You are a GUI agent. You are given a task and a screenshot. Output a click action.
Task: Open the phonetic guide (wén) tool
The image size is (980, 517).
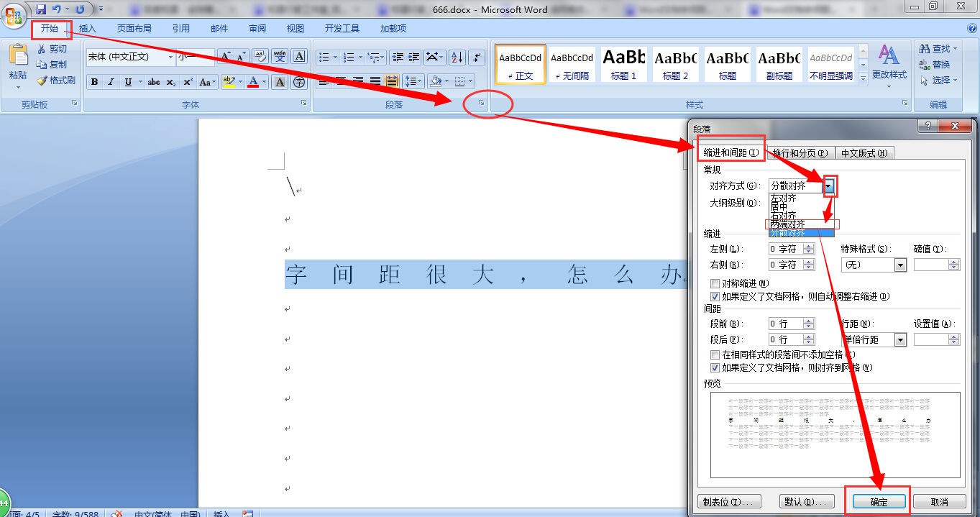[280, 57]
